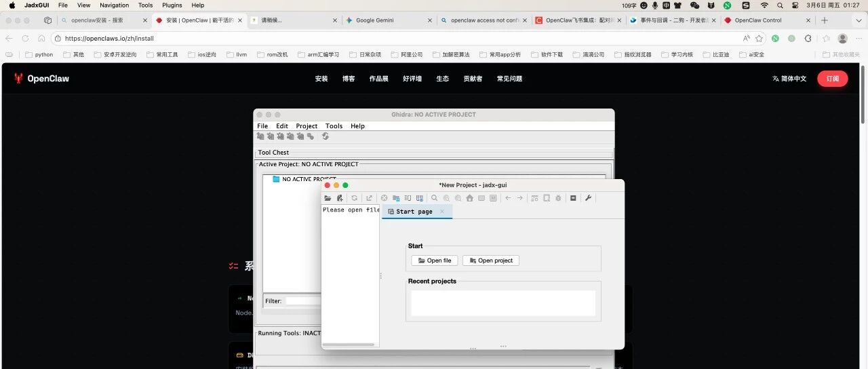Open the llvm bookmarks folder
The width and height of the screenshot is (868, 369).
(x=237, y=54)
